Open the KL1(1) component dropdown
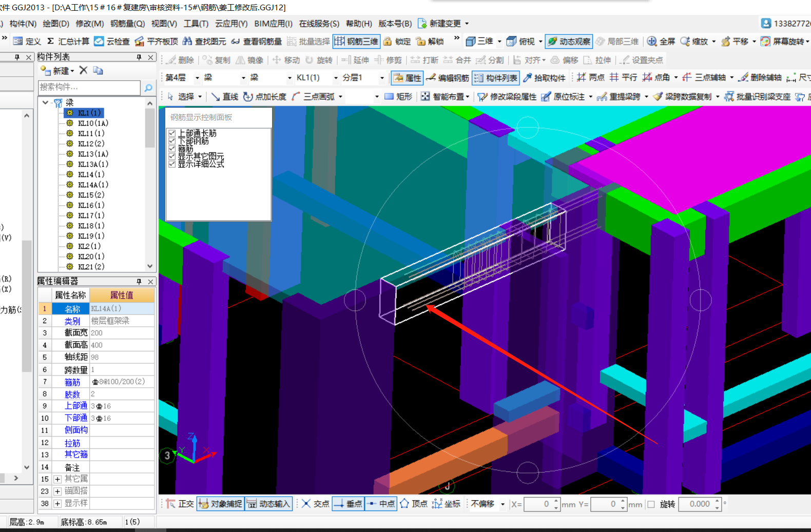Image resolution: width=811 pixels, height=532 pixels. pyautogui.click(x=336, y=78)
